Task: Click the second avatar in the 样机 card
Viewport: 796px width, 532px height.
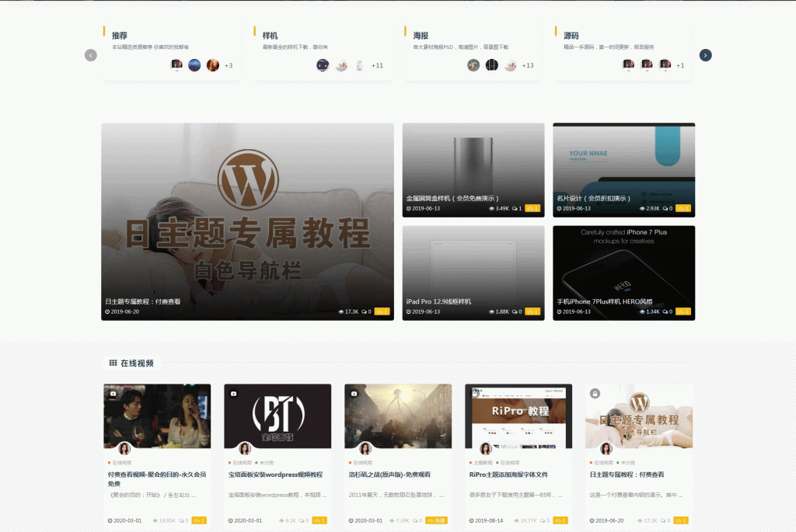Action: pyautogui.click(x=341, y=65)
